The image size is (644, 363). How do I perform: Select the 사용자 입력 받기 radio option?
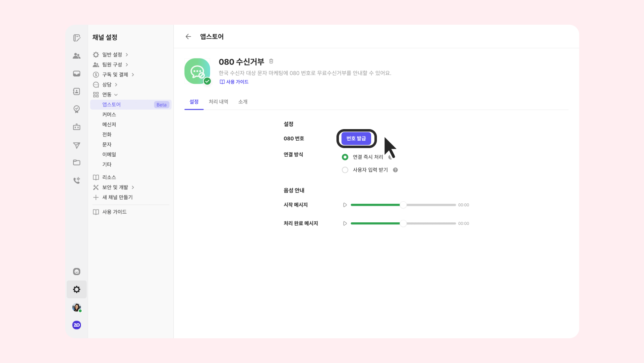tap(345, 170)
